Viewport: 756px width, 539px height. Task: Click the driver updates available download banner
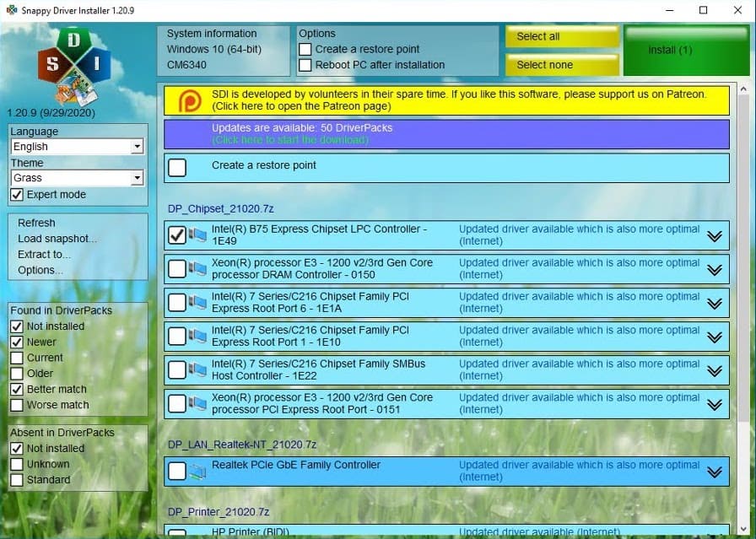click(445, 134)
